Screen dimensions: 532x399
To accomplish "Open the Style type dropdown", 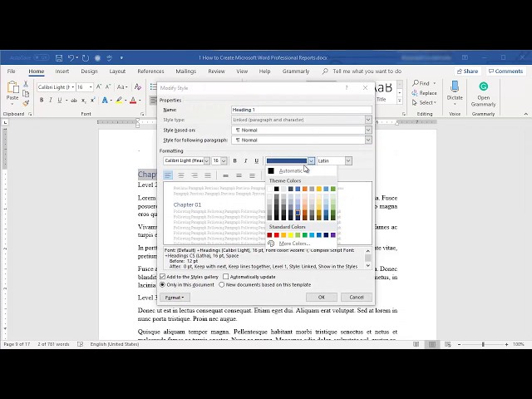I will (x=368, y=120).
